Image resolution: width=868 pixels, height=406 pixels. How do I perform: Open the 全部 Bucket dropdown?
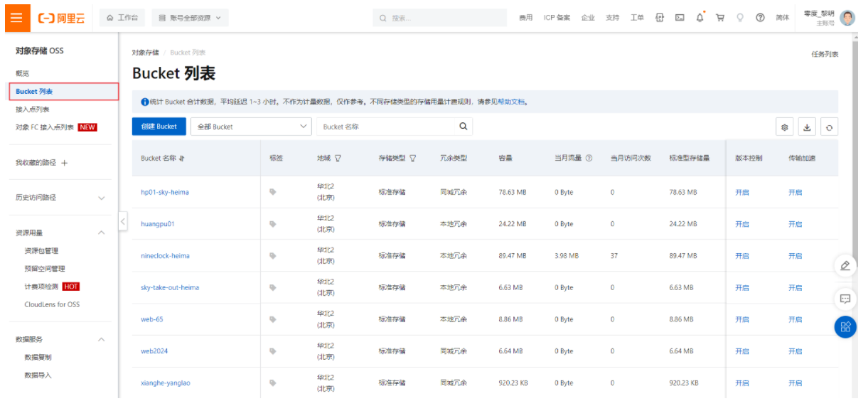(251, 127)
